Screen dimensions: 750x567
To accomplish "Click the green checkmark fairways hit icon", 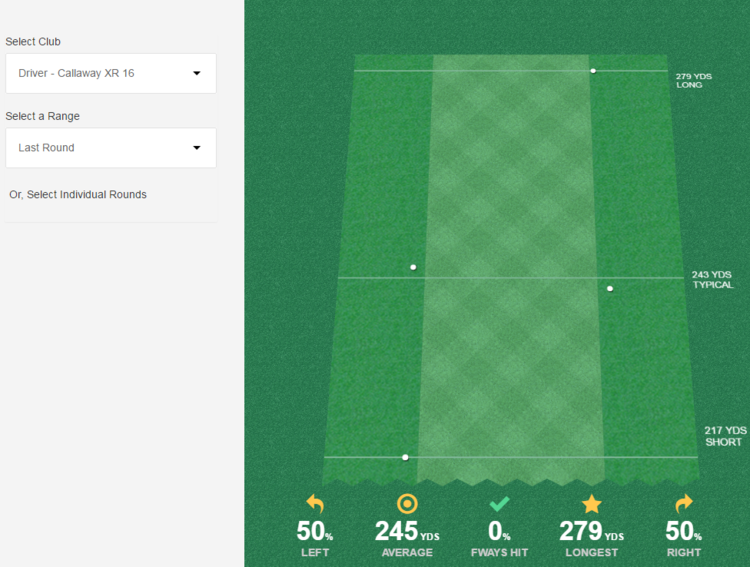I will pyautogui.click(x=500, y=503).
